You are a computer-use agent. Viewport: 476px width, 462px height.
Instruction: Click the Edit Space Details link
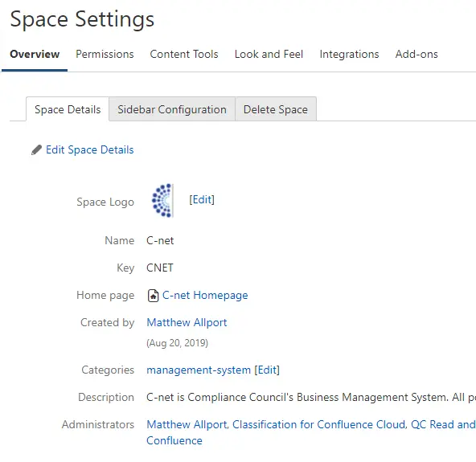[x=90, y=150]
